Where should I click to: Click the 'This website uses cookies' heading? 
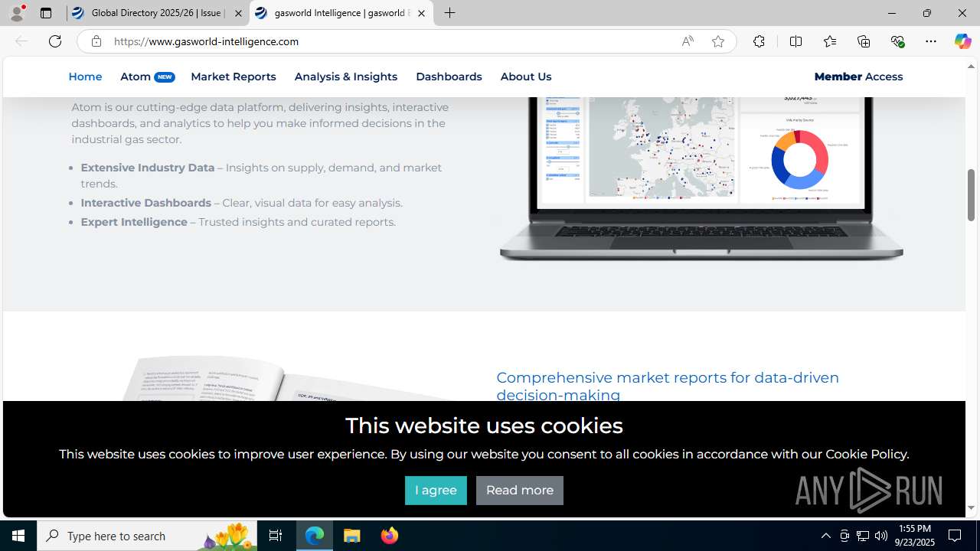(484, 425)
